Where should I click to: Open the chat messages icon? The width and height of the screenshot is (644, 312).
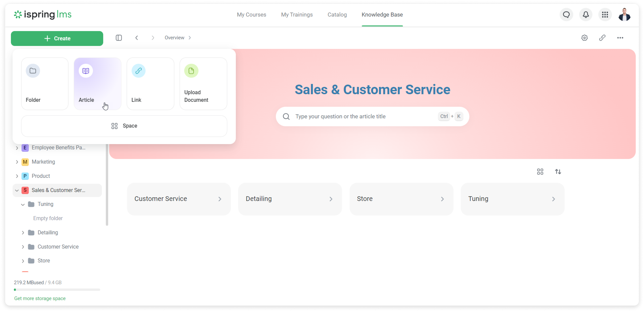[566, 15]
